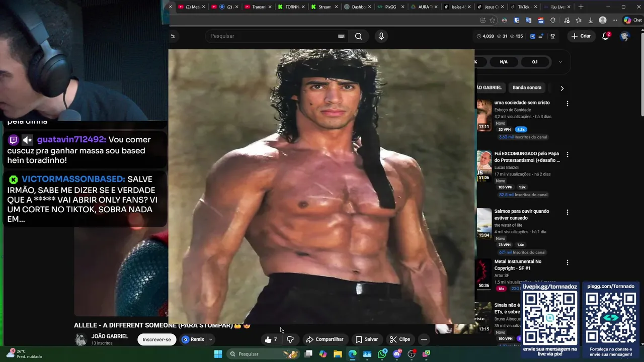Click the YouTube search magnifier icon
The height and width of the screenshot is (362, 644).
click(358, 36)
